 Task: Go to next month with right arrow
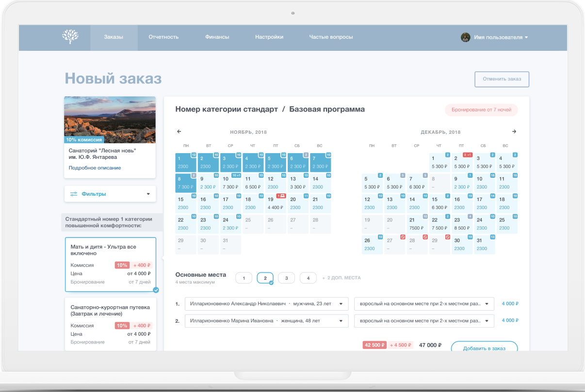(514, 132)
